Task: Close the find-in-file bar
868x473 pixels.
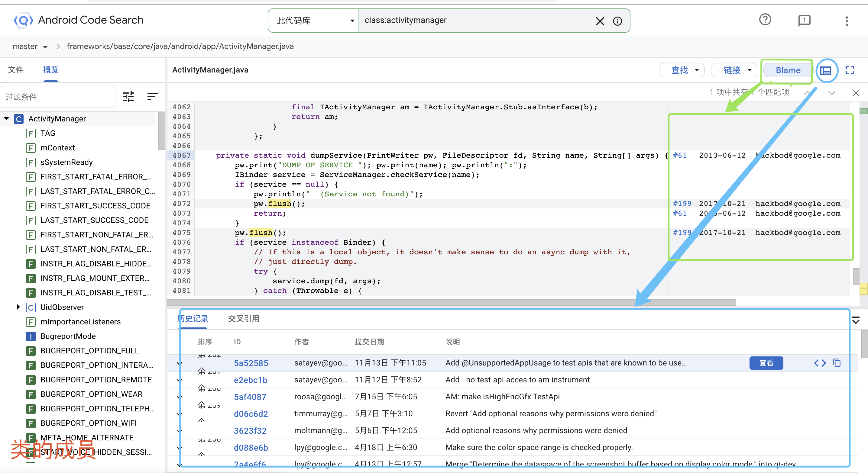Action: pyautogui.click(x=856, y=93)
